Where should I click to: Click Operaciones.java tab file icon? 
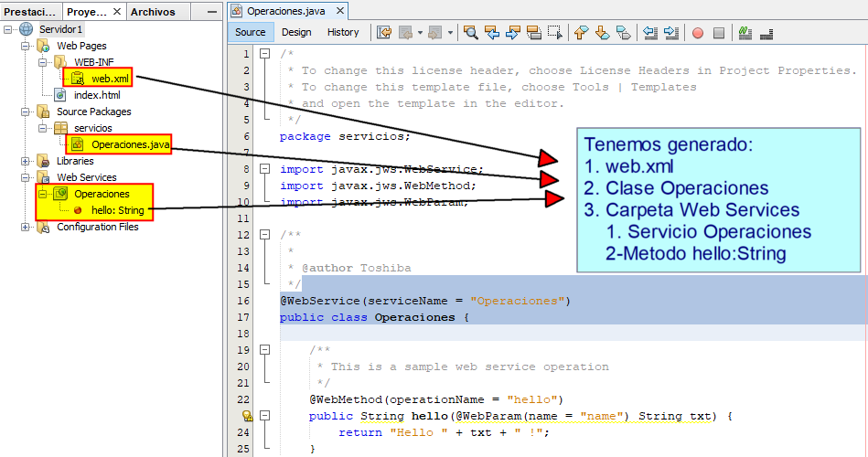(x=236, y=11)
